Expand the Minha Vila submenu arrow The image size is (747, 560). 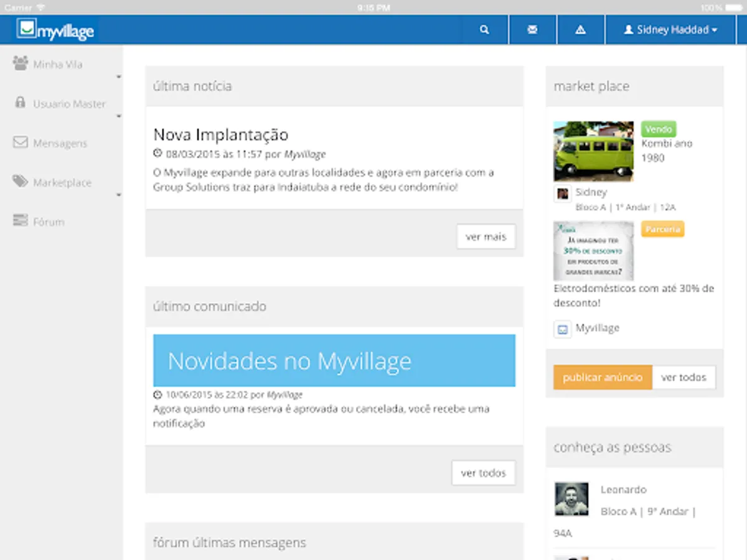click(x=118, y=77)
